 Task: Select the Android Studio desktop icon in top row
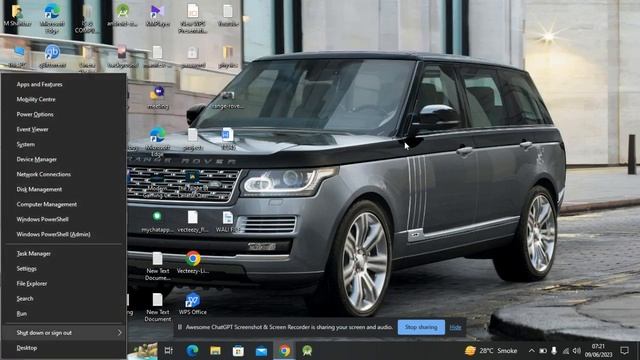122,15
